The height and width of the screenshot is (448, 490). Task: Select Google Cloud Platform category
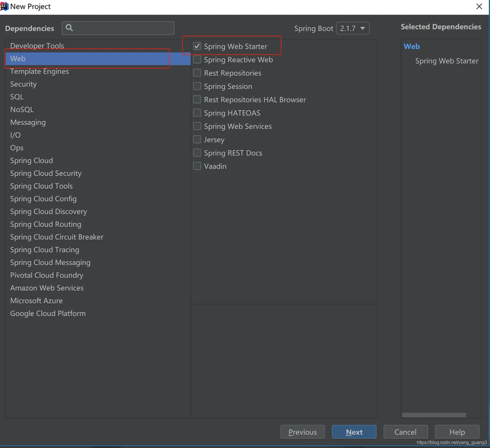[98, 313]
